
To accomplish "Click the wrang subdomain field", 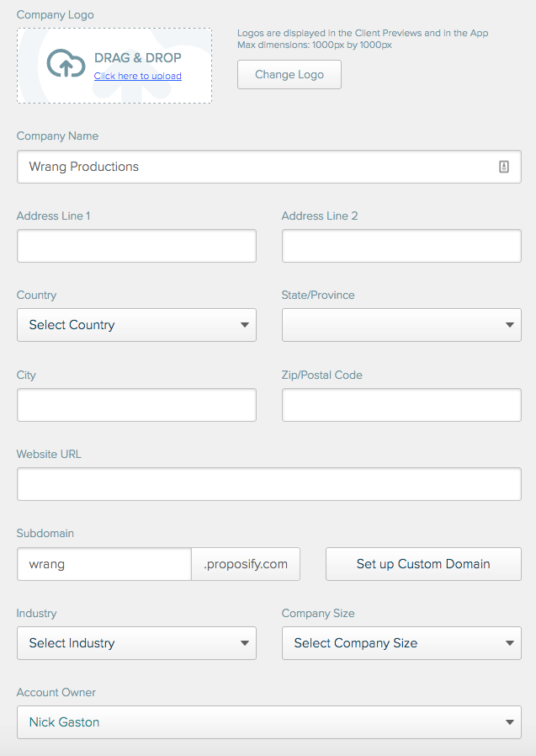I will click(x=104, y=564).
